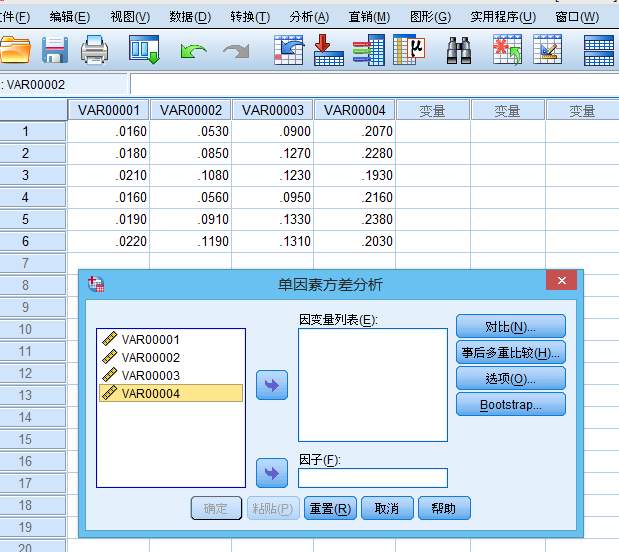Click the 取消 button
This screenshot has height=552, width=619.
point(387,508)
